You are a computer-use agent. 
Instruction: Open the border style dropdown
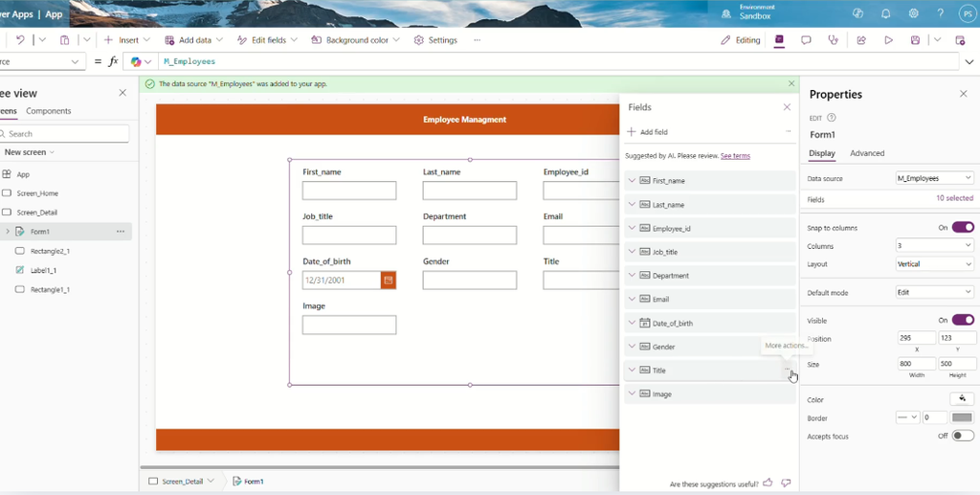907,417
